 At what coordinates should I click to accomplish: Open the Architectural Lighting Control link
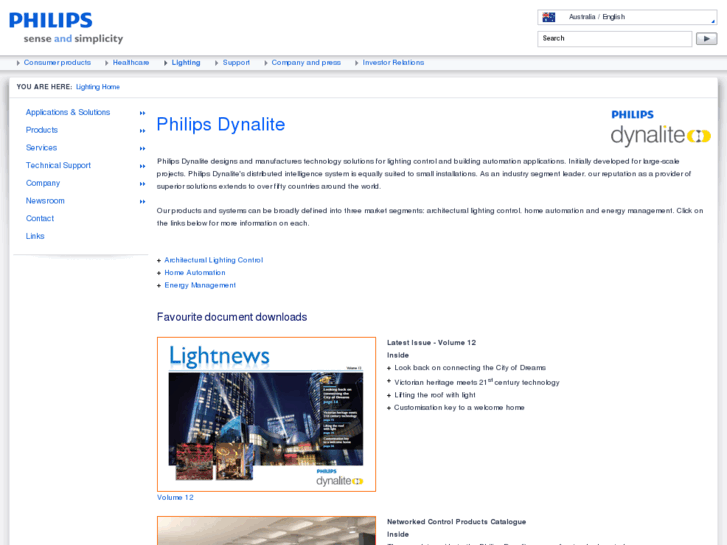(214, 260)
